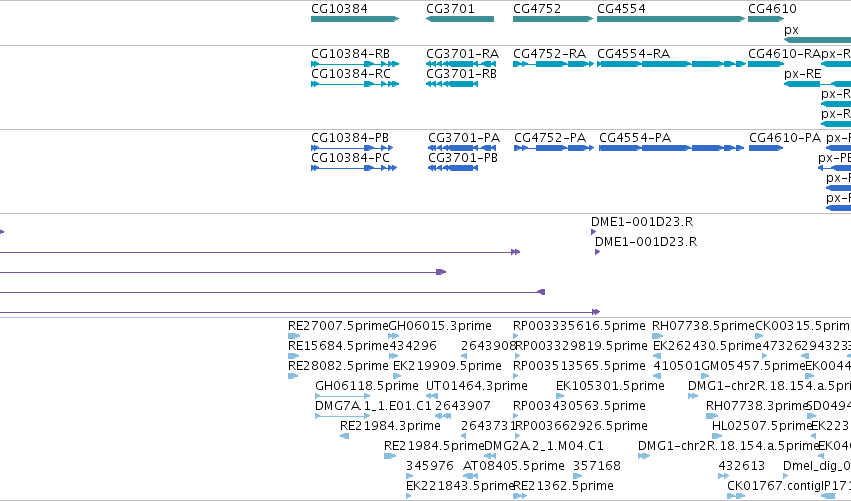The width and height of the screenshot is (851, 501).
Task: Select EST RP003430563.5prime
Action: tap(579, 406)
